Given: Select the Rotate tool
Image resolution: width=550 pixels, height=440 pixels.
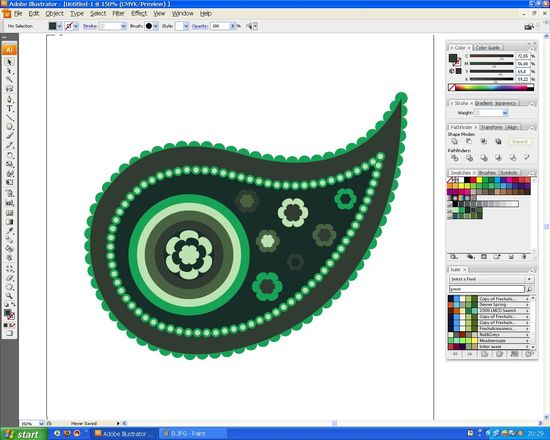Looking at the screenshot, I should 9,155.
